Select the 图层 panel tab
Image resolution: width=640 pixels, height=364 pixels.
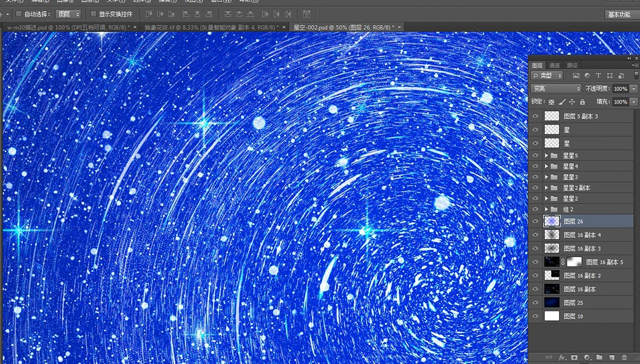click(537, 66)
